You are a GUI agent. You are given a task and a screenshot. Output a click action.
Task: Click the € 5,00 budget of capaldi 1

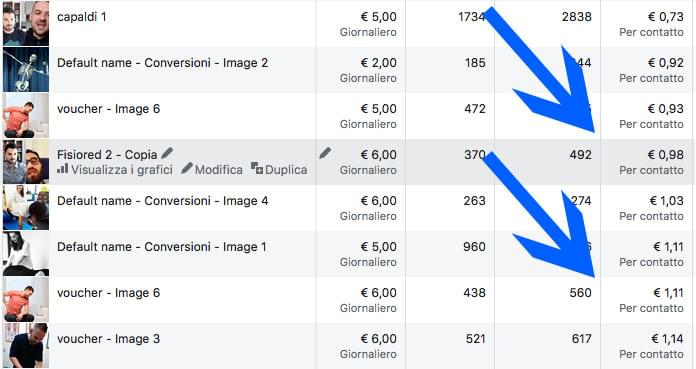[x=379, y=17]
